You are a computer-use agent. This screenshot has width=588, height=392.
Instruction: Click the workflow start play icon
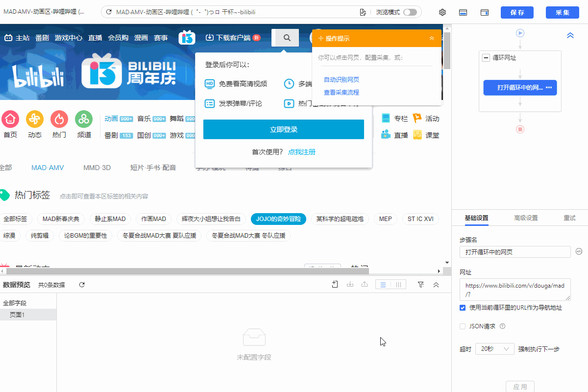coord(520,33)
